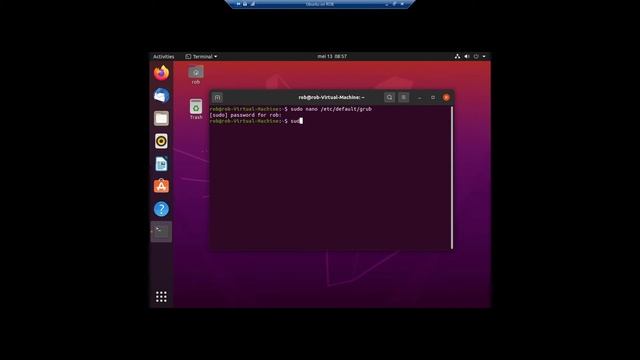Open the Files manager in the dock
The image size is (640, 360).
point(161,118)
